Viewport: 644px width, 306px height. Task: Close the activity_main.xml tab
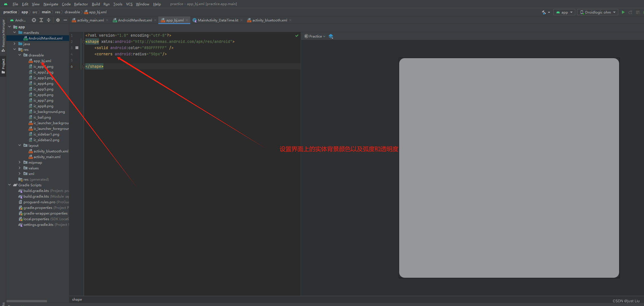pyautogui.click(x=107, y=20)
